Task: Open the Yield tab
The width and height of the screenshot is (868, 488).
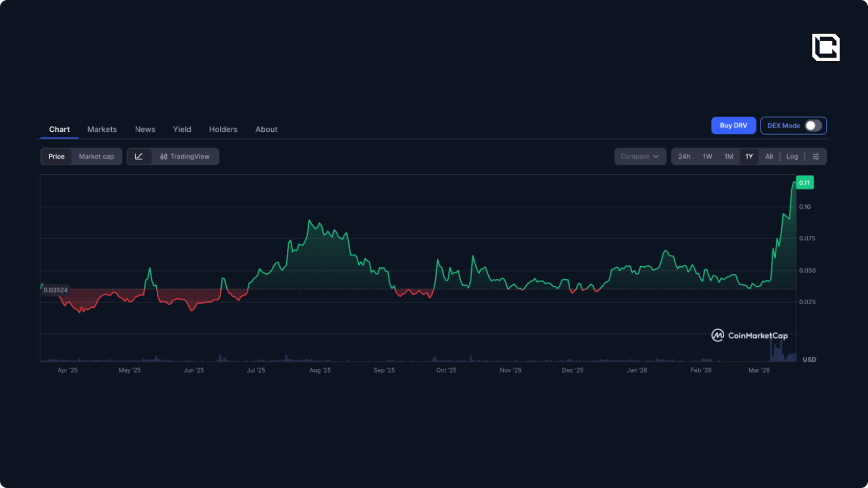Action: coord(182,130)
